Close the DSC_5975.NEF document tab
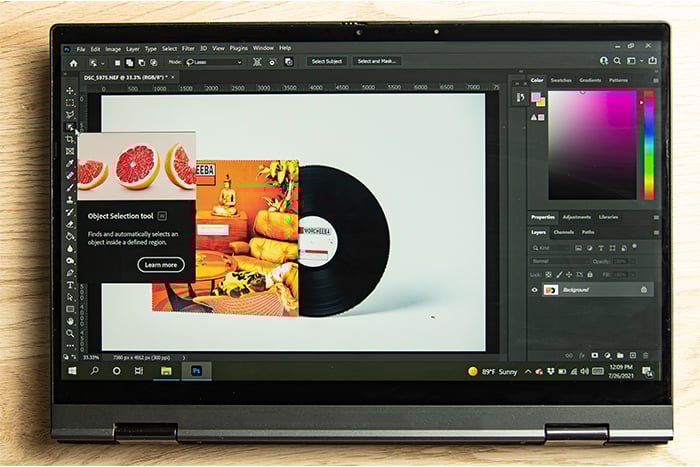Screen dimensions: 700x467 [173, 77]
